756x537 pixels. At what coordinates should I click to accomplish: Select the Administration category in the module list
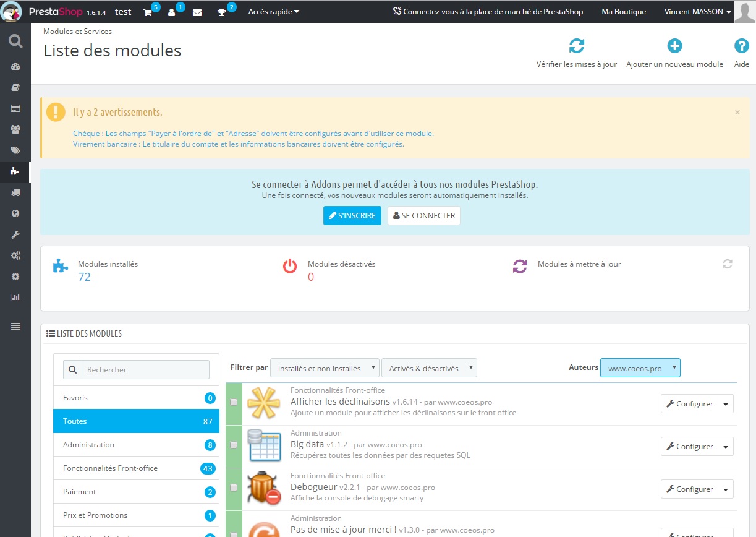136,445
